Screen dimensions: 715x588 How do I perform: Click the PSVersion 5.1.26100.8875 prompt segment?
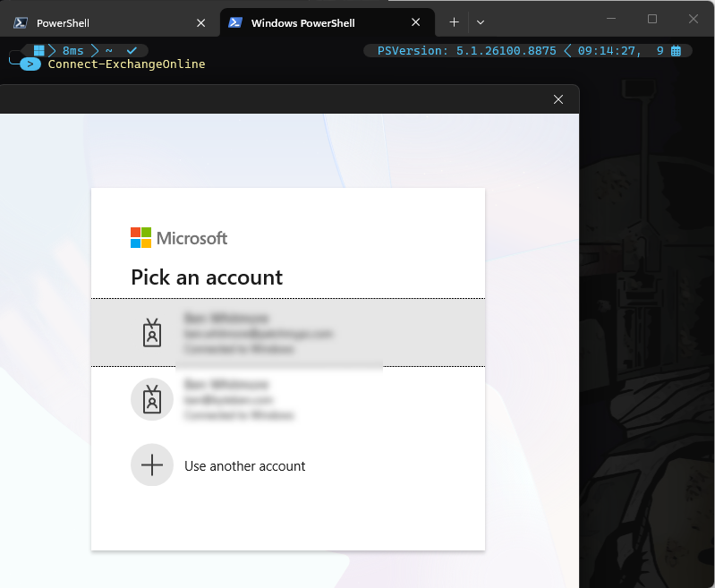[x=466, y=51]
